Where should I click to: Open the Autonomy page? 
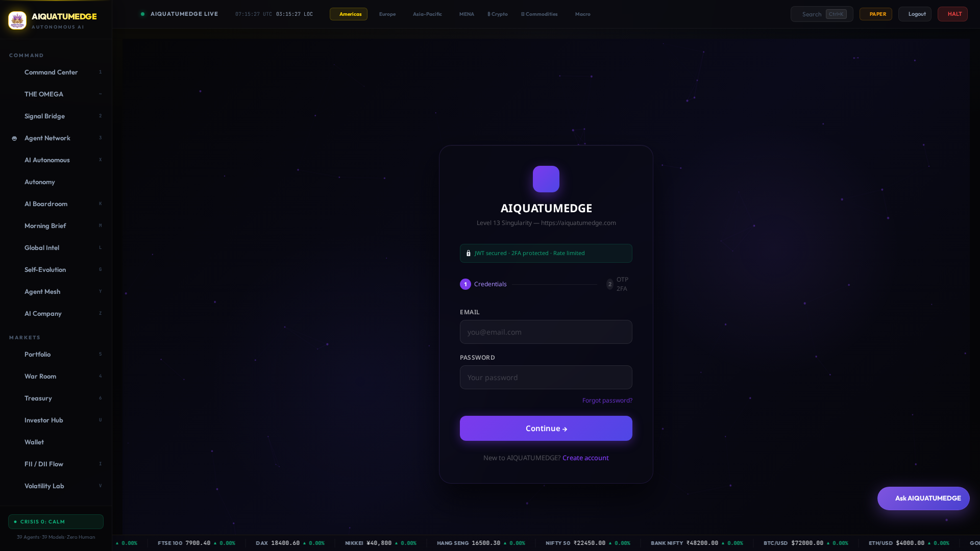[x=56, y=182]
